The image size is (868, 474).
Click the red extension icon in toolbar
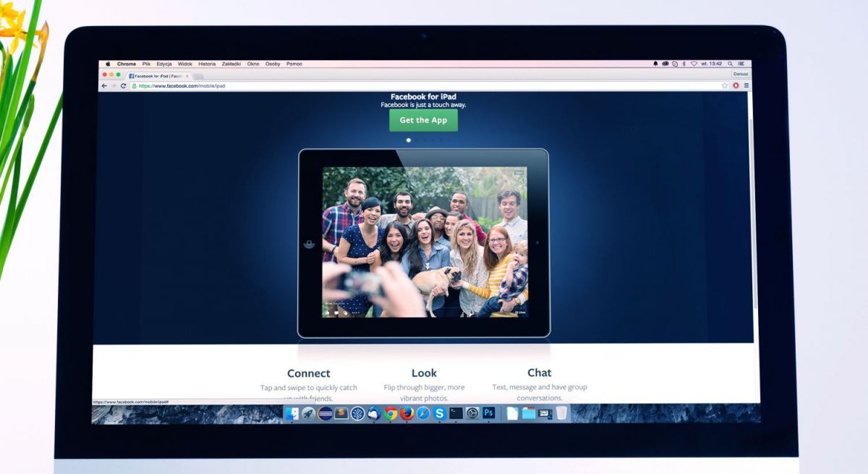pos(736,85)
